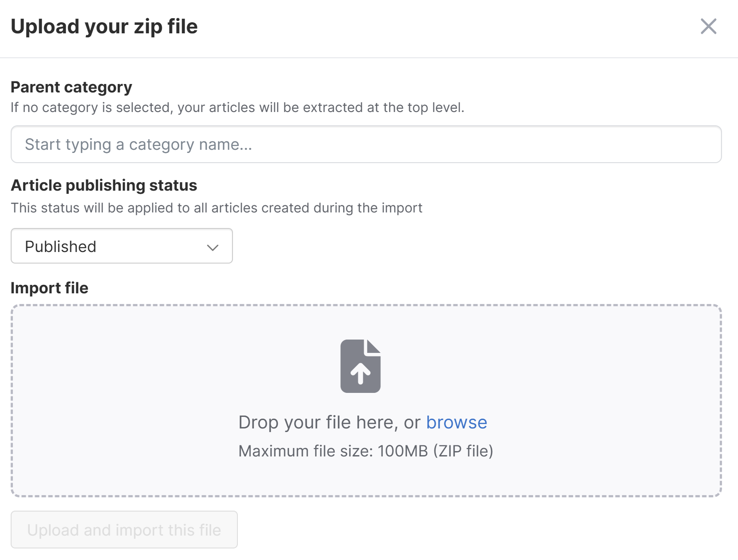This screenshot has width=738, height=560.
Task: Click the 'Maximum file size: 100MB' note
Action: tap(333, 451)
